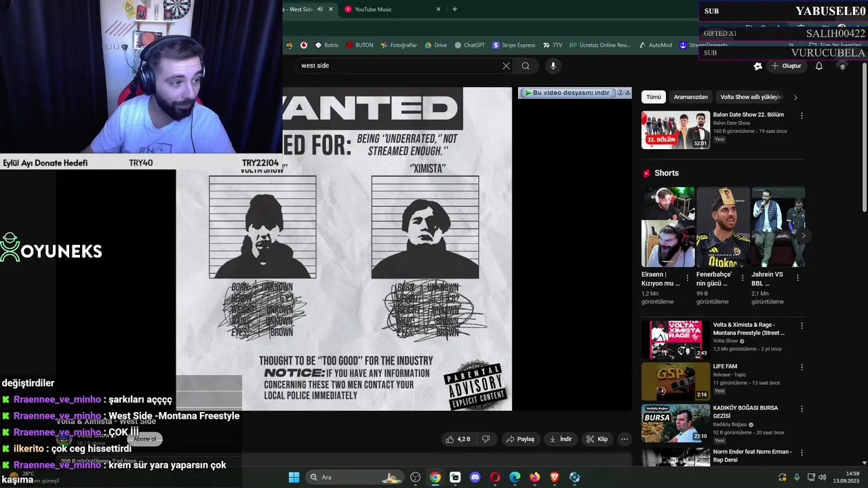Open the Fenerbahçe'nin gücü short
Viewport: 868px width, 488px height.
pos(723,227)
